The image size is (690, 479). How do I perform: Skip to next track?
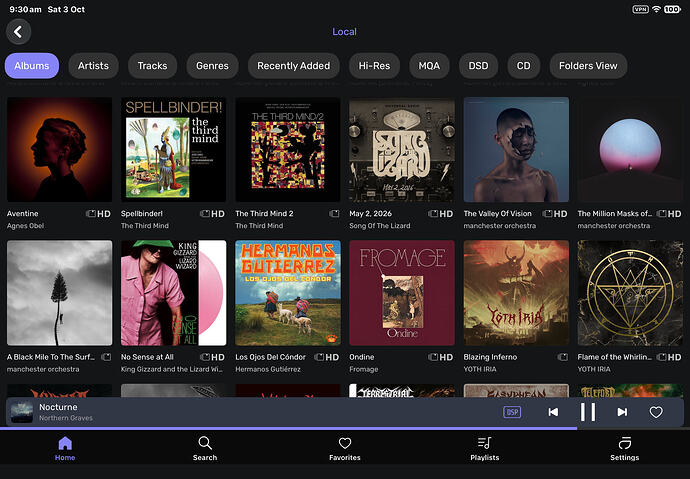pos(622,412)
